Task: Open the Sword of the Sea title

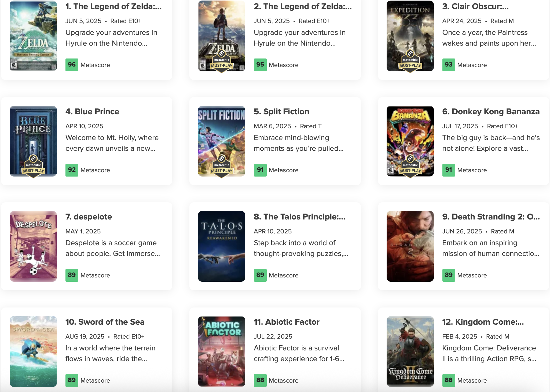Action: [105, 322]
